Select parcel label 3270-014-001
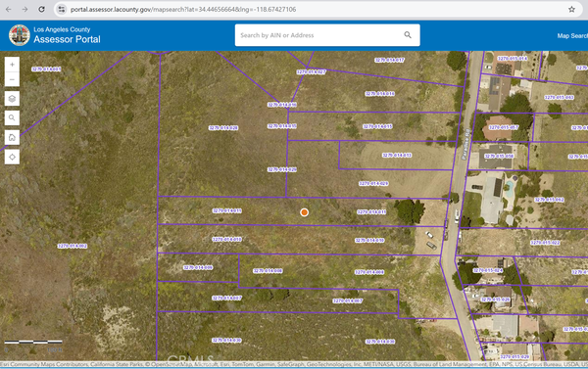The height and width of the screenshot is (369, 588). pos(46,69)
